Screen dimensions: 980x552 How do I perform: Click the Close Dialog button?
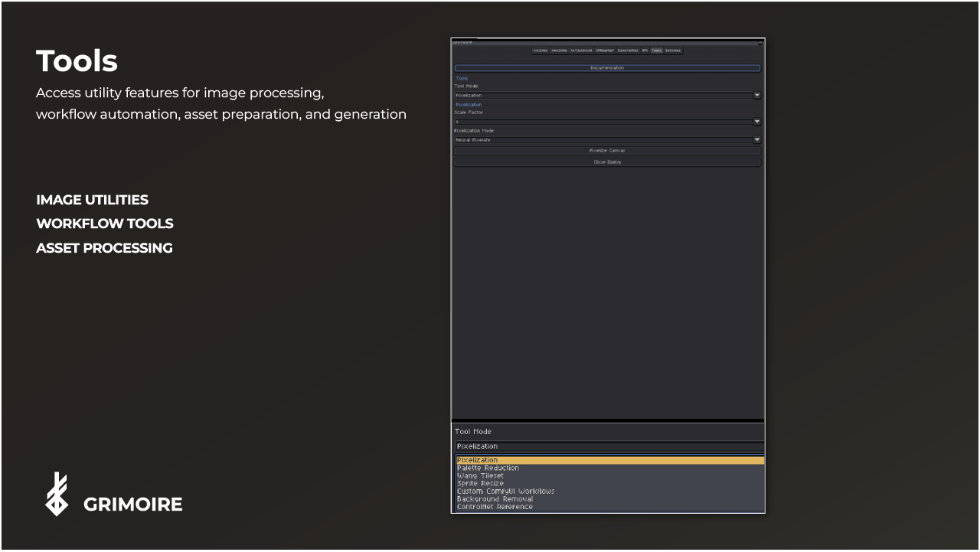(x=607, y=162)
